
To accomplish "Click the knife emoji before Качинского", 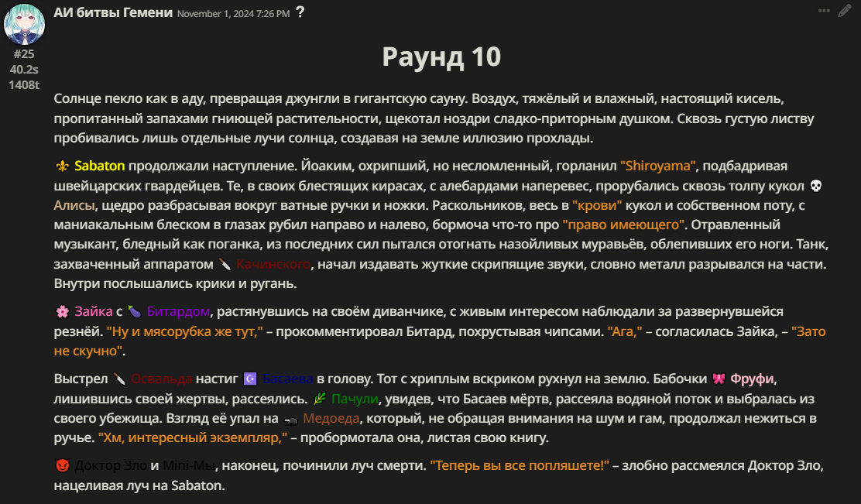I will pyautogui.click(x=225, y=265).
